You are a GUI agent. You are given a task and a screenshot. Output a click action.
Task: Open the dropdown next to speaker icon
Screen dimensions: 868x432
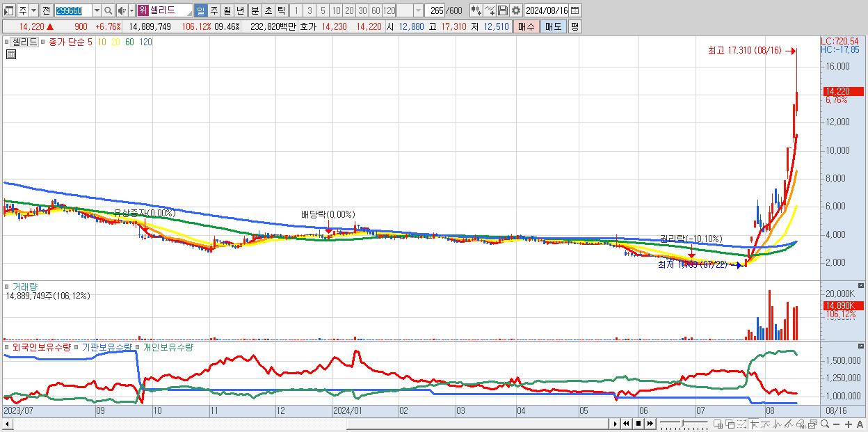coord(132,10)
